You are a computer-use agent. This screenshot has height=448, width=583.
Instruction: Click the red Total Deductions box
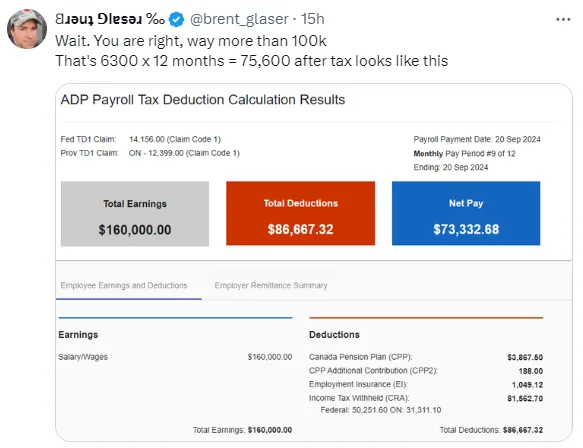click(x=300, y=213)
